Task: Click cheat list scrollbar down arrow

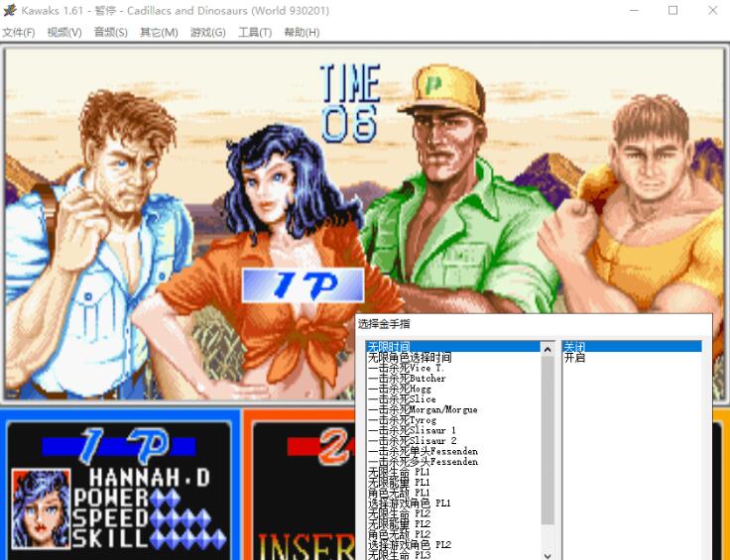Action: click(547, 555)
